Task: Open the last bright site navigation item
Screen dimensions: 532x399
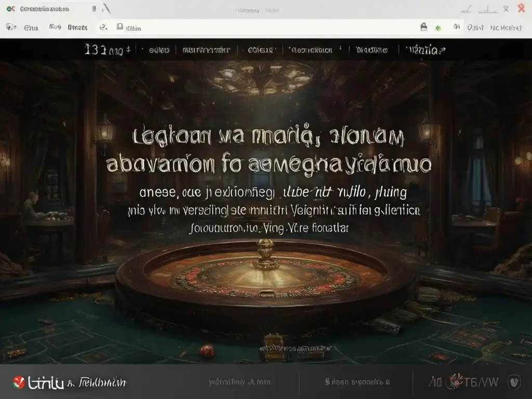Action: point(427,50)
